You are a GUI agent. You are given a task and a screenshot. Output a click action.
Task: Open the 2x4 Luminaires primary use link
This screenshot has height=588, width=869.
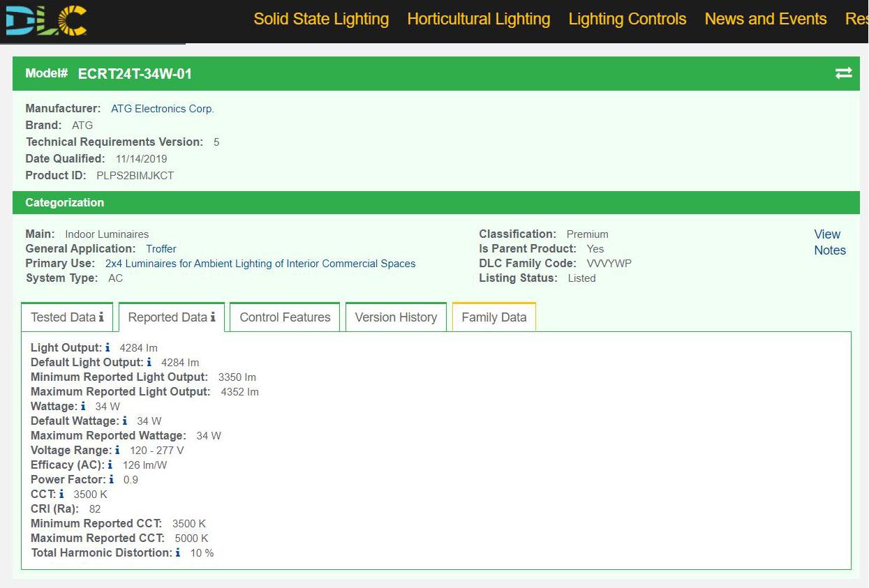(x=260, y=264)
